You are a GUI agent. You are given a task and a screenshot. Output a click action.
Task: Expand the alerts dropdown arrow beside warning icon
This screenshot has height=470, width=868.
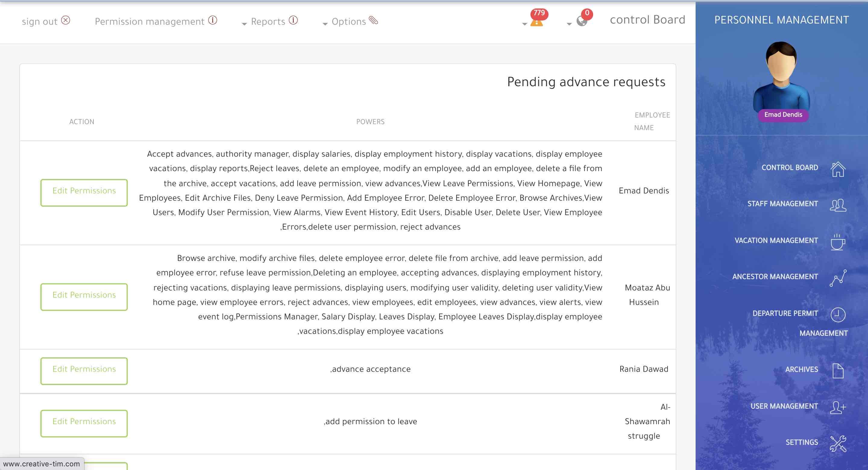pyautogui.click(x=524, y=24)
